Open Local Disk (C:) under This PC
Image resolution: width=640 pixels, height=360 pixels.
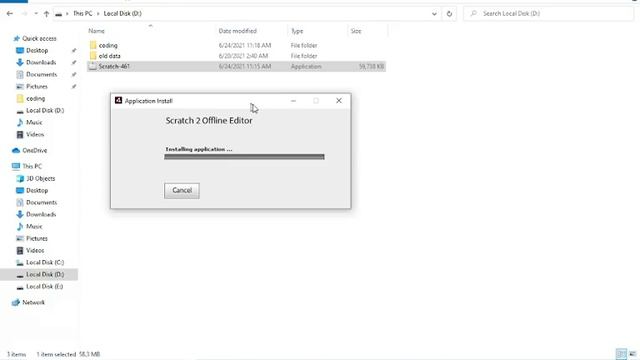click(45, 262)
